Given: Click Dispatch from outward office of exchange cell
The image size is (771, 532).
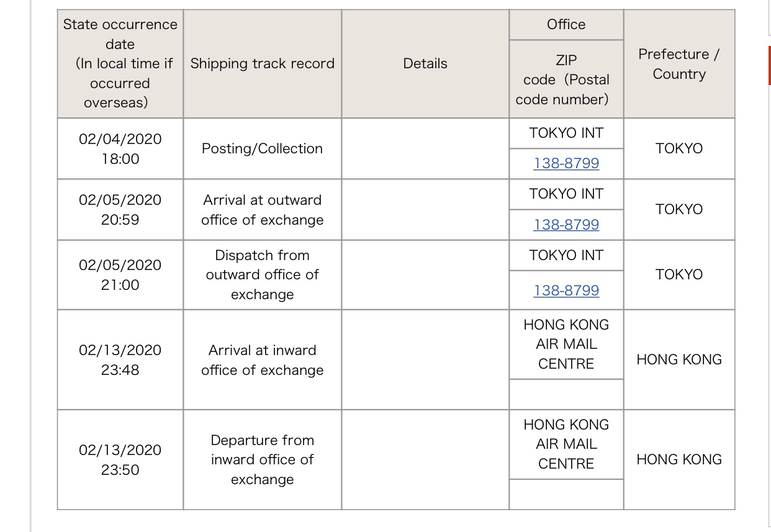Looking at the screenshot, I should [x=263, y=275].
